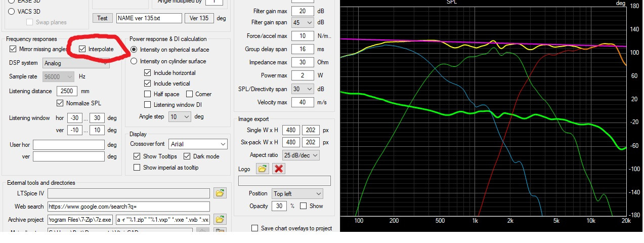This screenshot has width=644, height=243.
Task: Edit Archive project 7z.exe path field
Action: (80, 220)
